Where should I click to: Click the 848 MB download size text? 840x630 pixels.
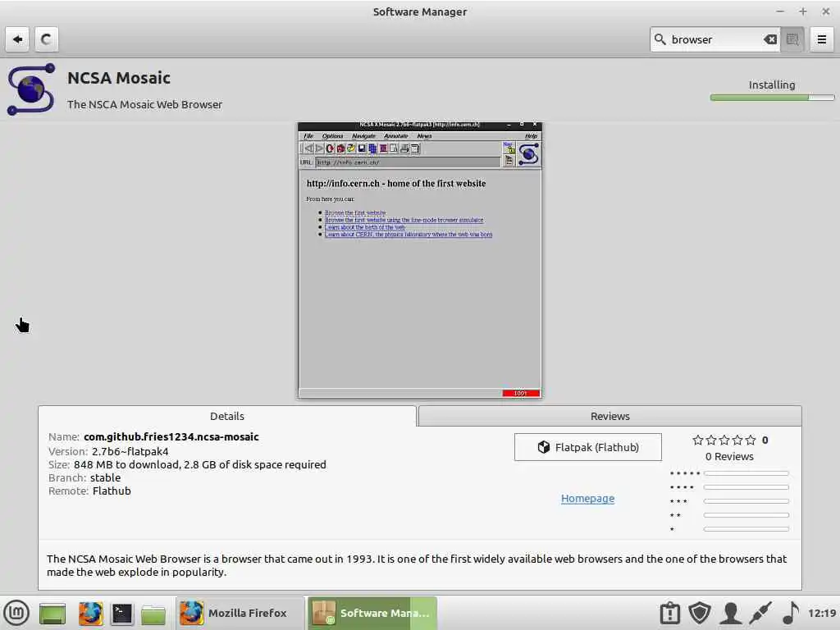pos(200,465)
